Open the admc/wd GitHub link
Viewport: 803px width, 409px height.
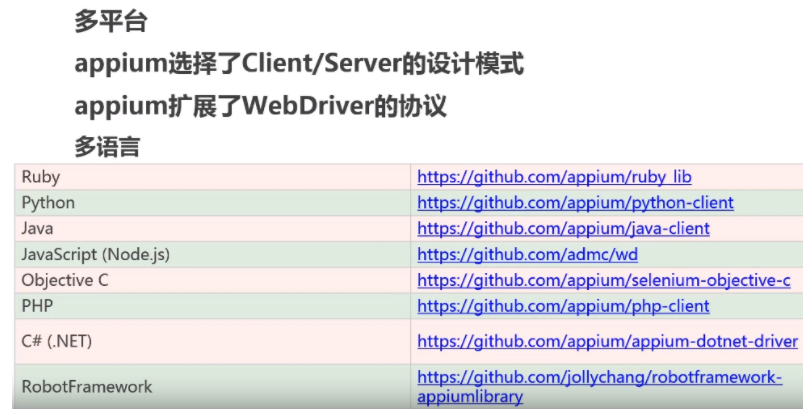click(x=527, y=254)
